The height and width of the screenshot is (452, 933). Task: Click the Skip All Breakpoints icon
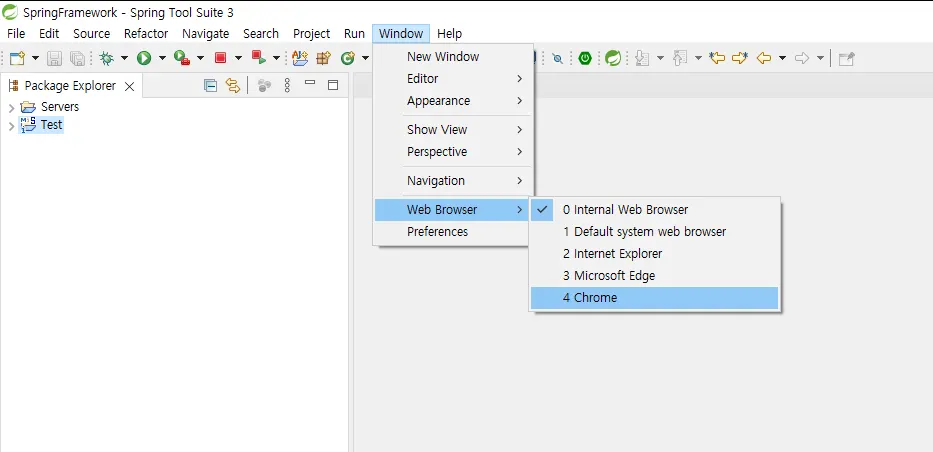click(558, 58)
